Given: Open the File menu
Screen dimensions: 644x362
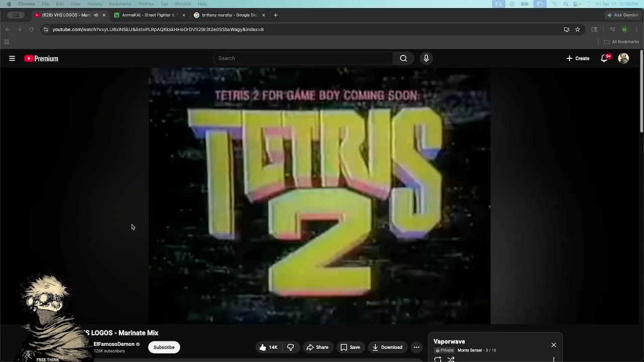Looking at the screenshot, I should 45,4.
